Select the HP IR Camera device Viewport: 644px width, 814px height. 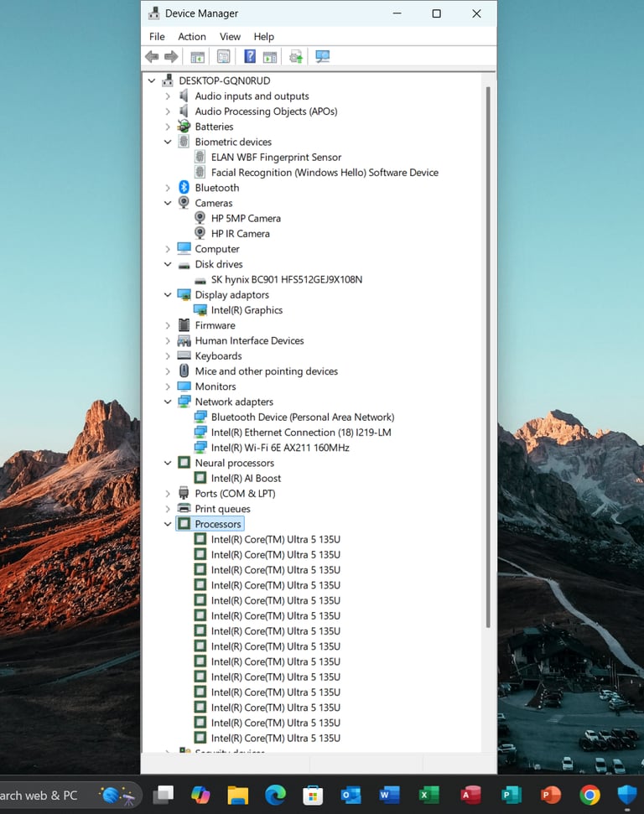point(241,234)
